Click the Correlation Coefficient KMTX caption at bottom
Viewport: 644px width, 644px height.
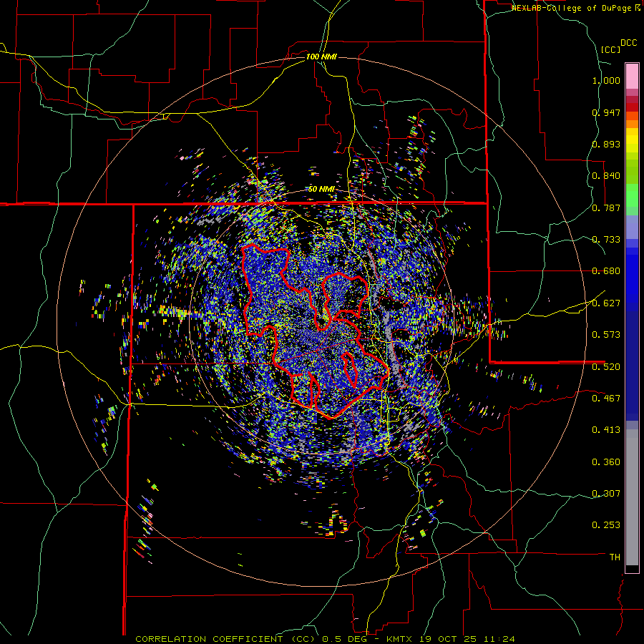tap(325, 639)
